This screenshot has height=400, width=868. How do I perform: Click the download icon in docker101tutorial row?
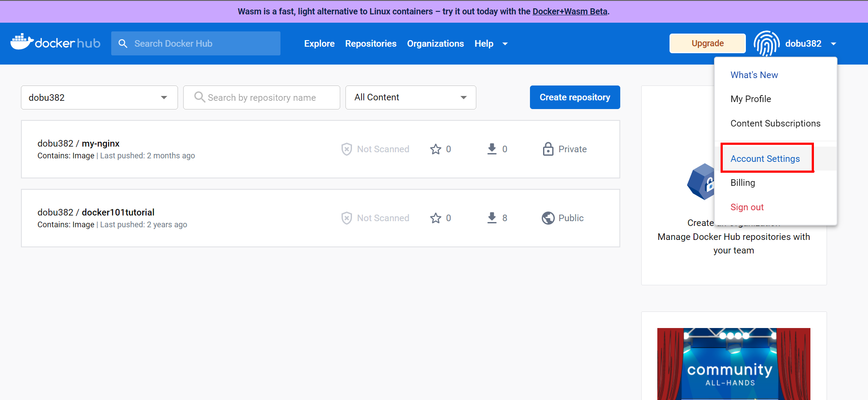click(x=492, y=218)
